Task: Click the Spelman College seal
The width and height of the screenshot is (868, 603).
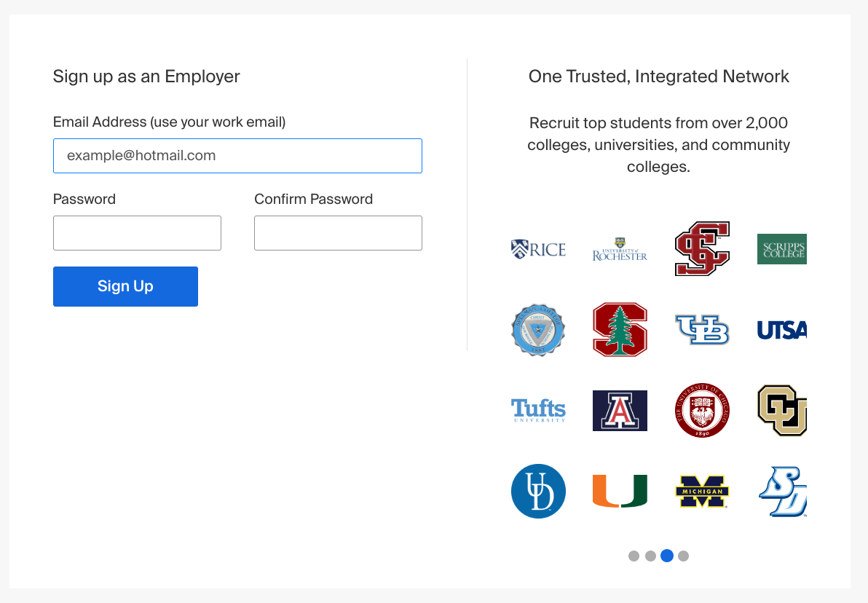Action: 538,329
